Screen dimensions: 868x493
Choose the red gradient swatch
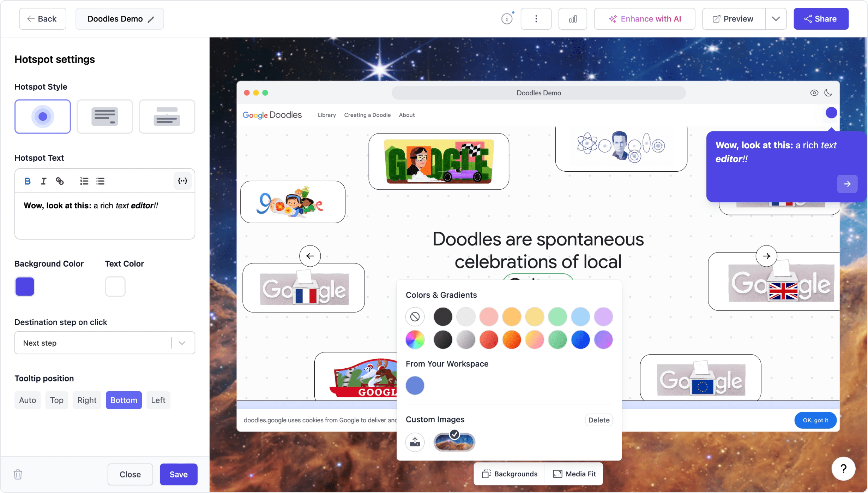click(489, 340)
